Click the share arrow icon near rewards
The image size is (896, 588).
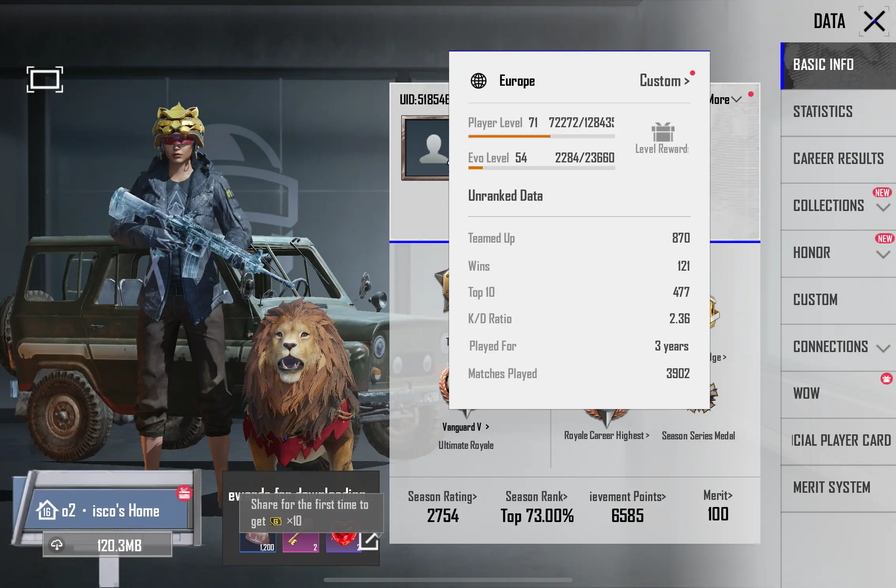point(369,541)
